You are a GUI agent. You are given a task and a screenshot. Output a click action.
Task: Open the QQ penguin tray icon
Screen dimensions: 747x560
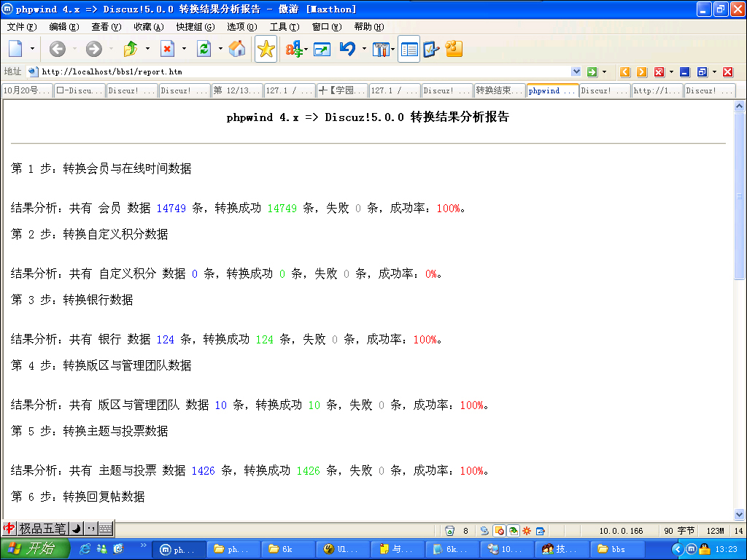(705, 549)
